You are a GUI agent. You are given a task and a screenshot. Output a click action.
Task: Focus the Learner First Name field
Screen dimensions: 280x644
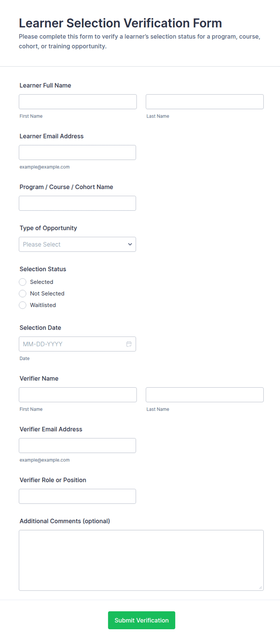[78, 102]
